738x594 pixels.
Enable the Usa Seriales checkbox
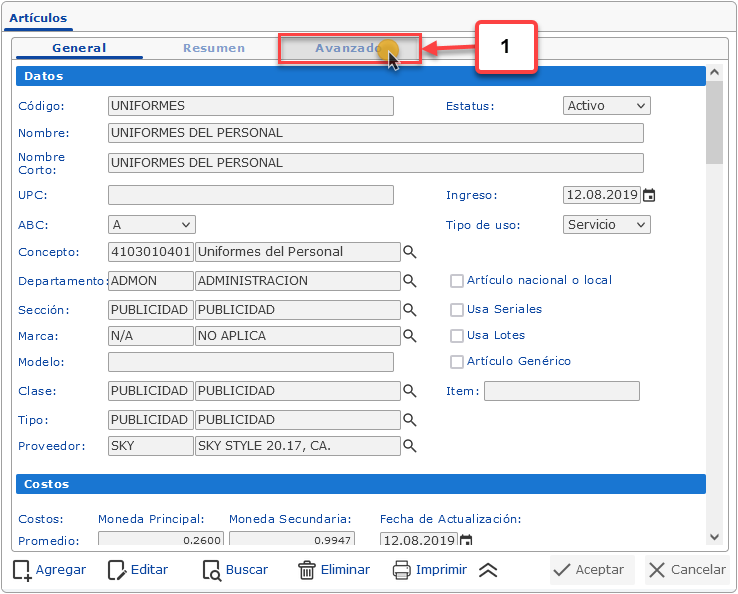tap(457, 310)
